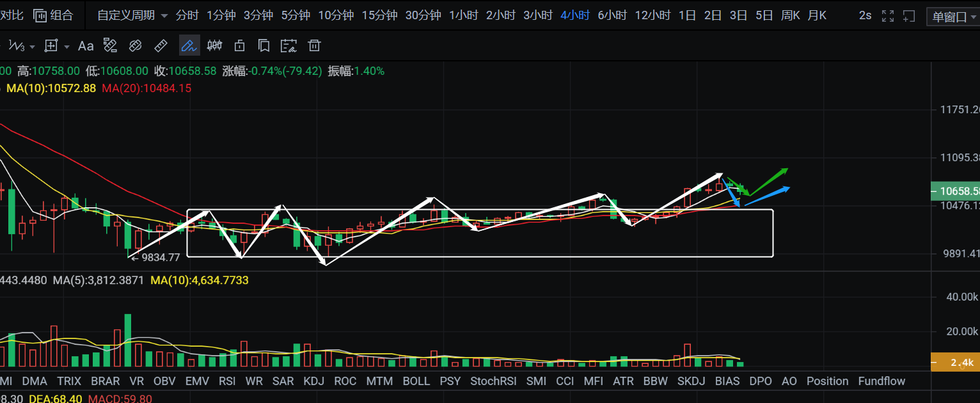Click the edit drawings selection icon
Viewport: 980px width, 403px height.
[x=289, y=45]
